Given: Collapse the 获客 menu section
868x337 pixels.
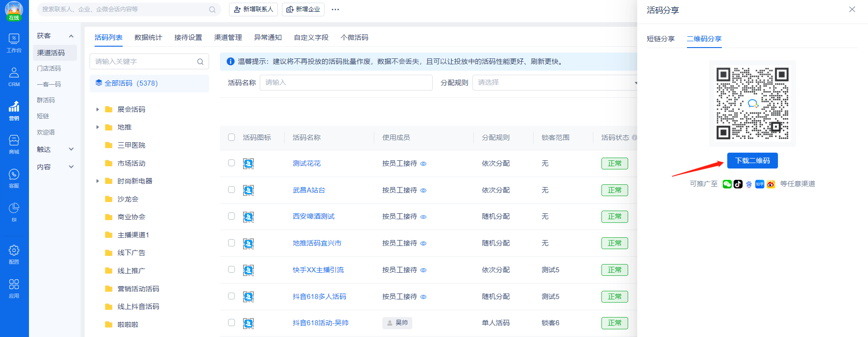Looking at the screenshot, I should tap(71, 36).
